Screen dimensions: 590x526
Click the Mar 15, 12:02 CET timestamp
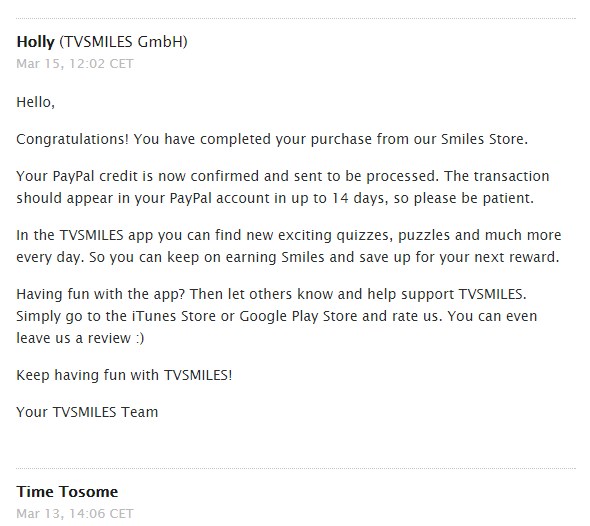pyautogui.click(x=75, y=64)
